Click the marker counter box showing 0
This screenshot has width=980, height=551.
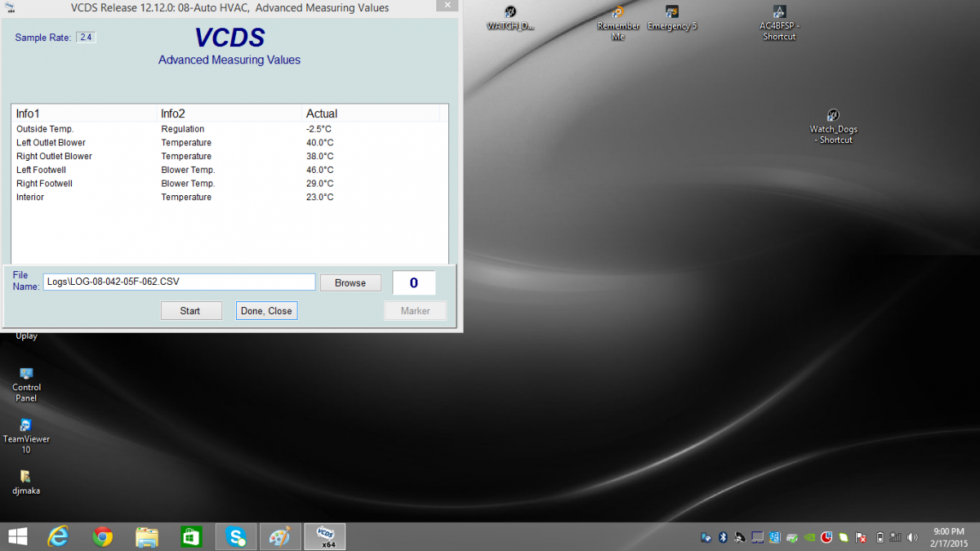pyautogui.click(x=414, y=282)
